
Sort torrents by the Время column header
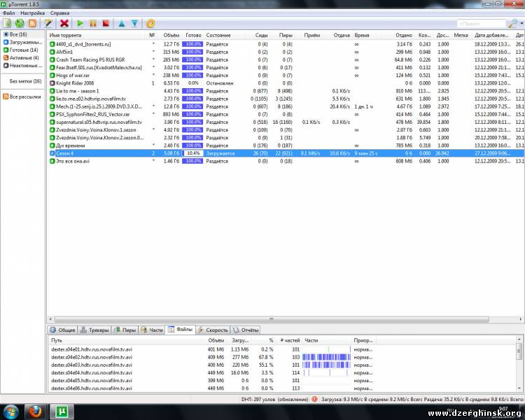pos(362,35)
